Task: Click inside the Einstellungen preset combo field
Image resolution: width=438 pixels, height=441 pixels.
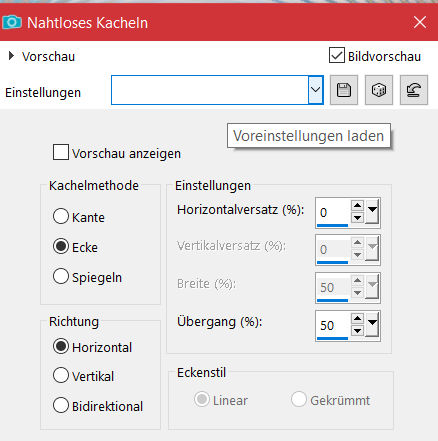Action: point(210,90)
